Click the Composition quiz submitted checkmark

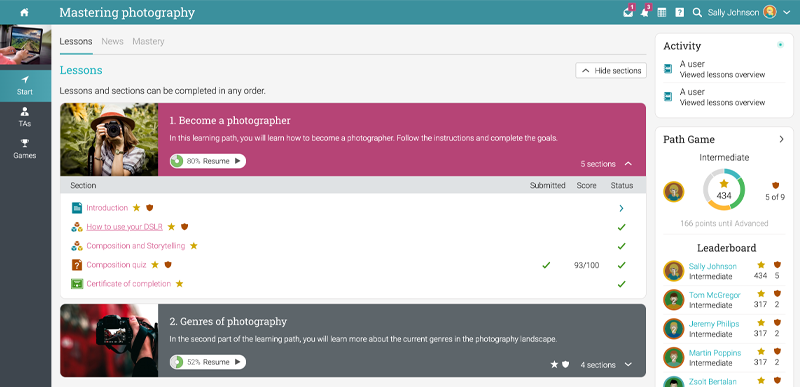(546, 265)
